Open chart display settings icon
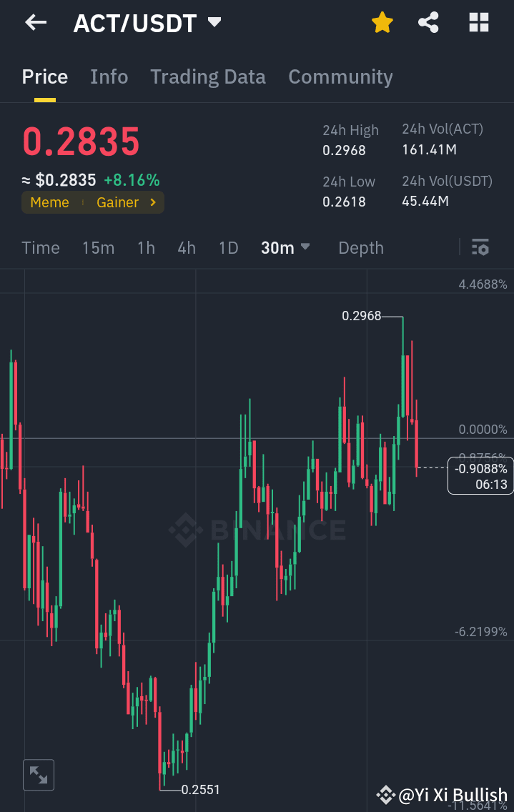Viewport: 514px width, 812px height. 480,247
